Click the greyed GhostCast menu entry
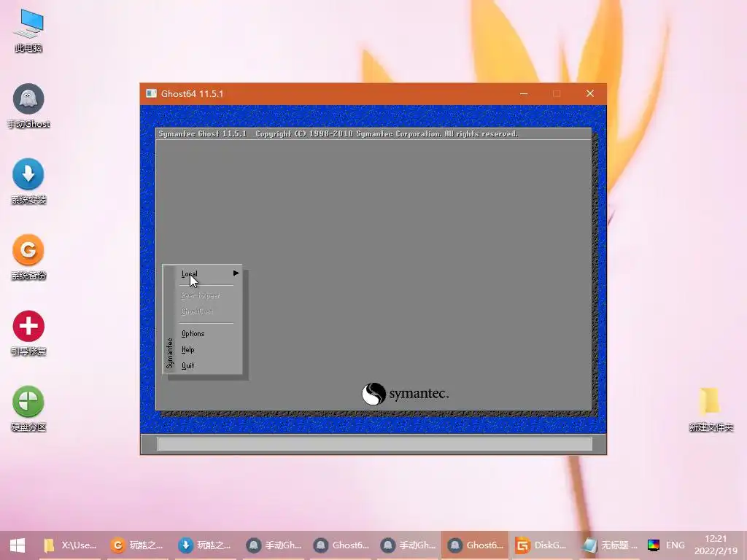Viewport: 747px width, 560px height. [x=197, y=311]
